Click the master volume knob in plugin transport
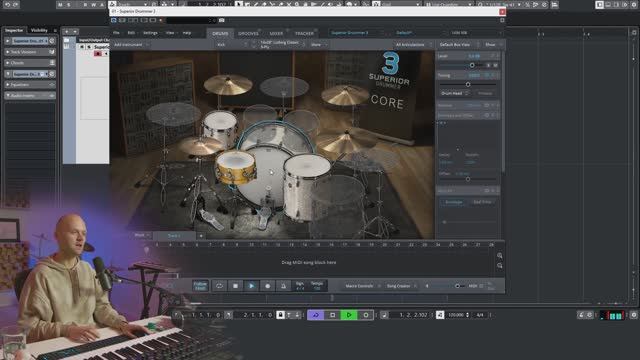The image size is (640, 360). coord(457,286)
